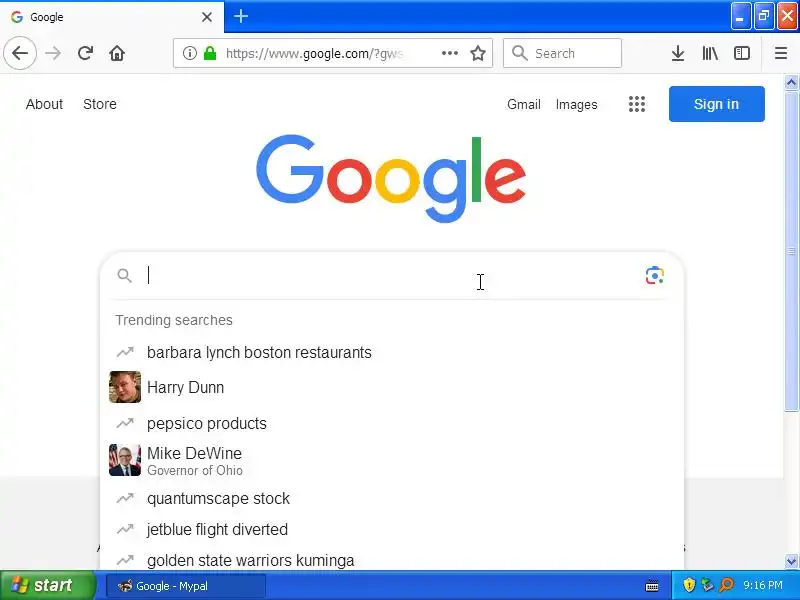
Task: Open page actions three-dot menu
Action: 449,53
